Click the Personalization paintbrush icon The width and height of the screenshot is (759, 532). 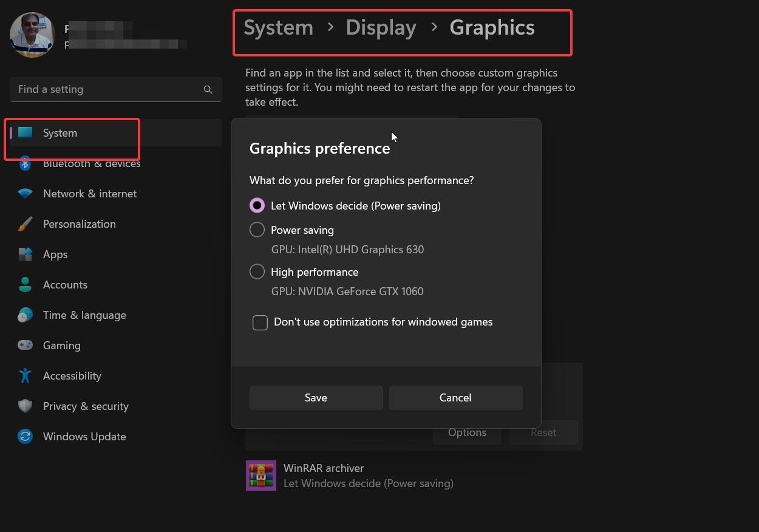tap(25, 224)
